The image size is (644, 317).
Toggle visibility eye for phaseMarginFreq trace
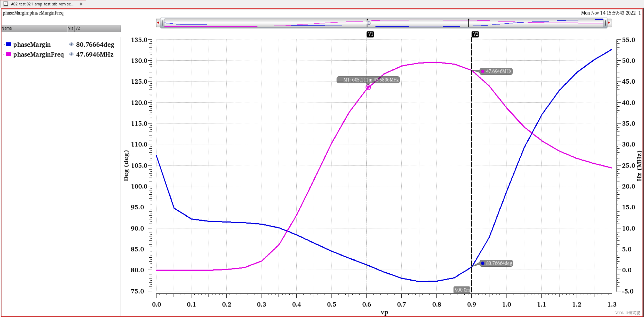pyautogui.click(x=71, y=54)
